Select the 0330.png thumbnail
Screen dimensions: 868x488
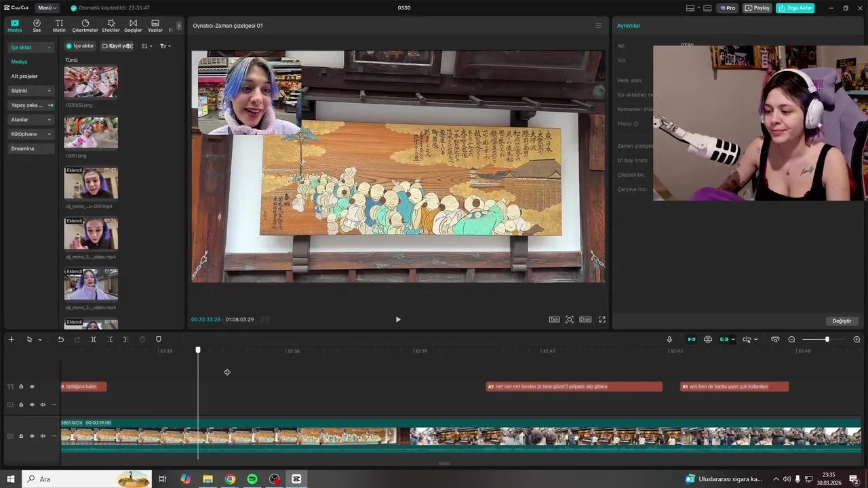pyautogui.click(x=91, y=132)
